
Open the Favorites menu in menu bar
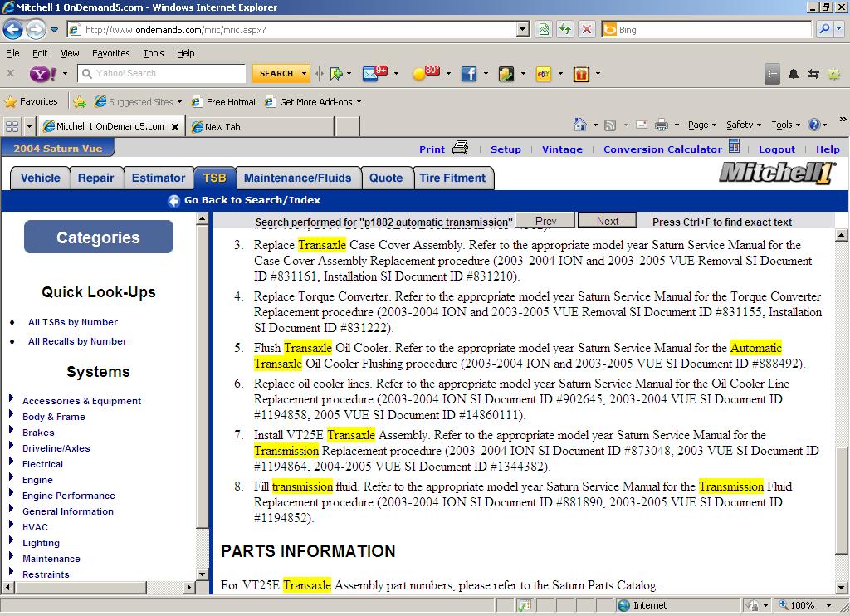[x=110, y=53]
